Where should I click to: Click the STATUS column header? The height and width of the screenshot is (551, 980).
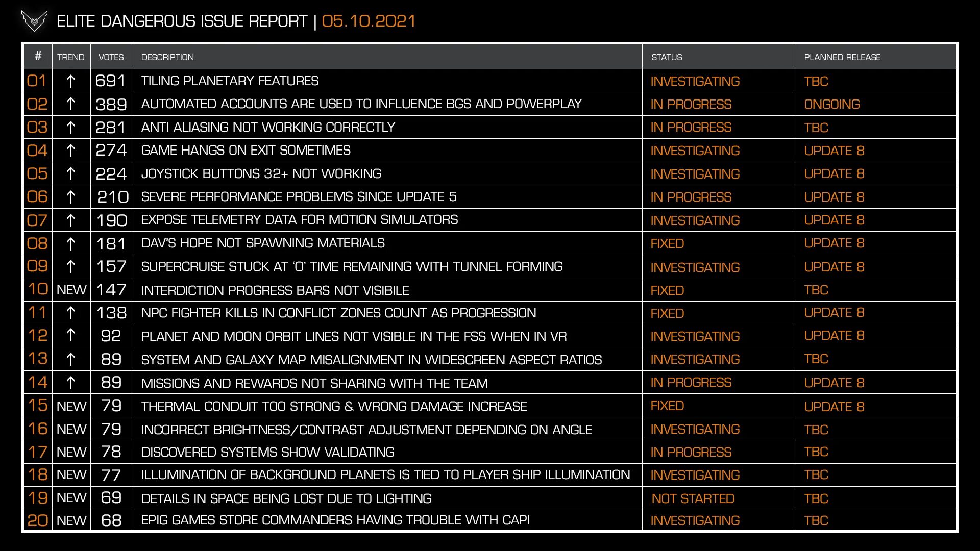(667, 57)
